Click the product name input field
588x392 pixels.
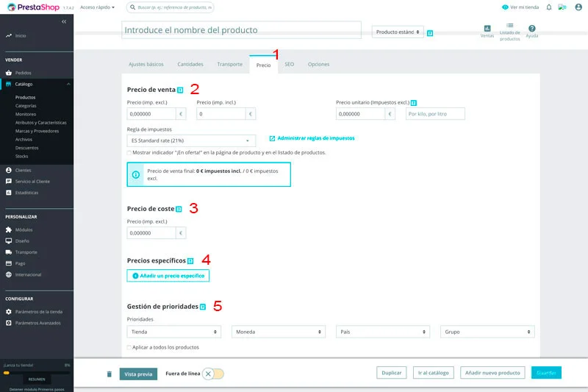[242, 30]
